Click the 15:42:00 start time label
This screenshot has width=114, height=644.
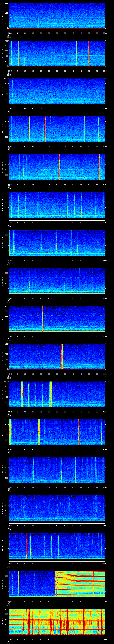click(9, 336)
